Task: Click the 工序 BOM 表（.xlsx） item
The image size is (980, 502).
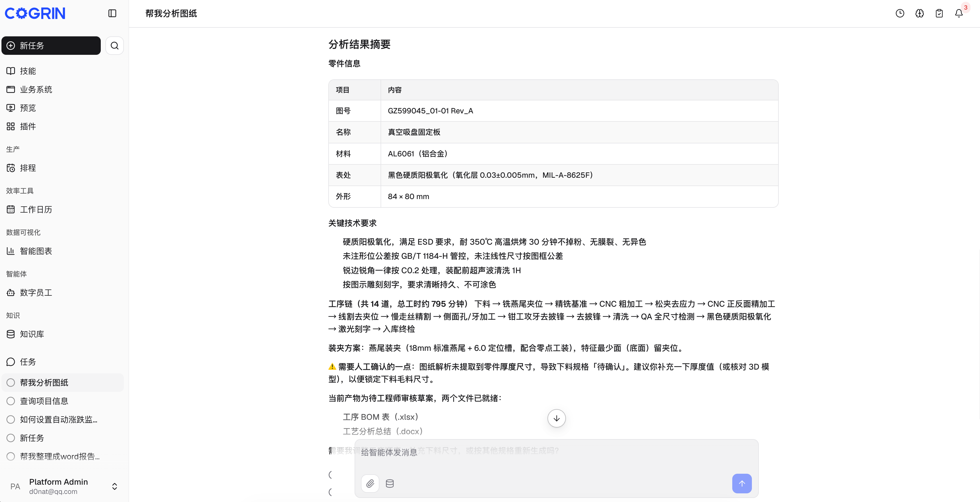Action: (x=381, y=417)
